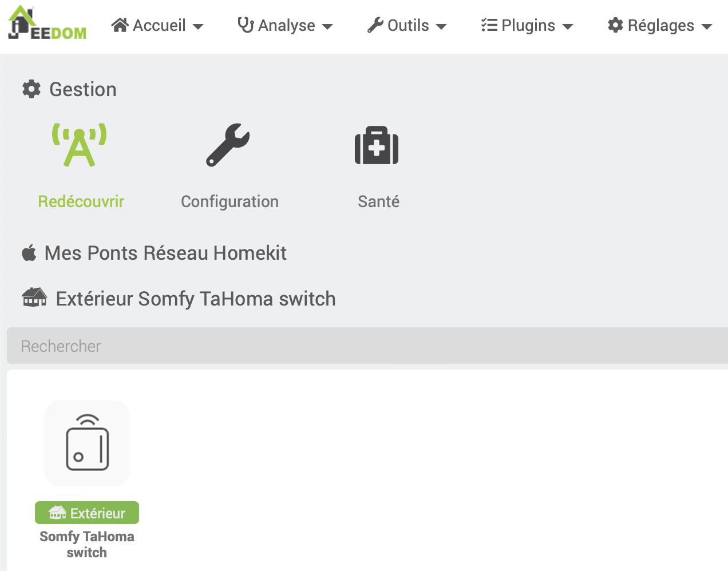Expand the Analyse dropdown arrow
The height and width of the screenshot is (571, 728).
[327, 26]
